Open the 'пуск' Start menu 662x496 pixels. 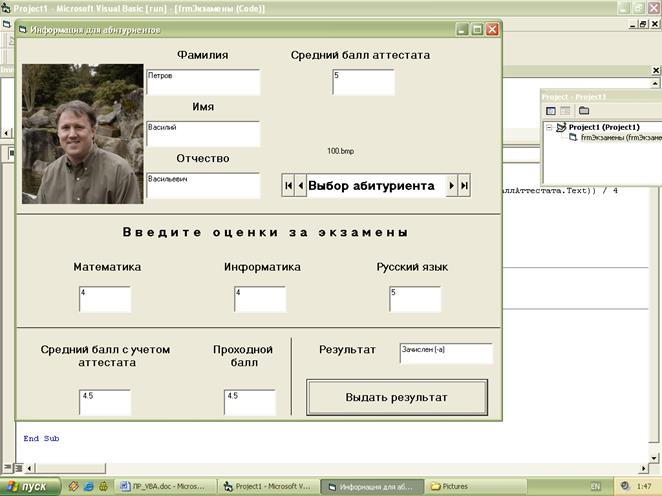(x=30, y=487)
